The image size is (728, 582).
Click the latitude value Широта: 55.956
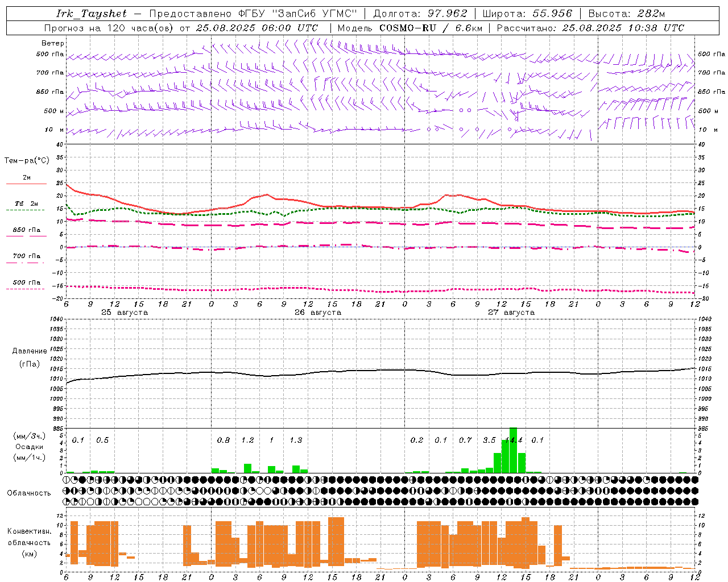coord(527,14)
